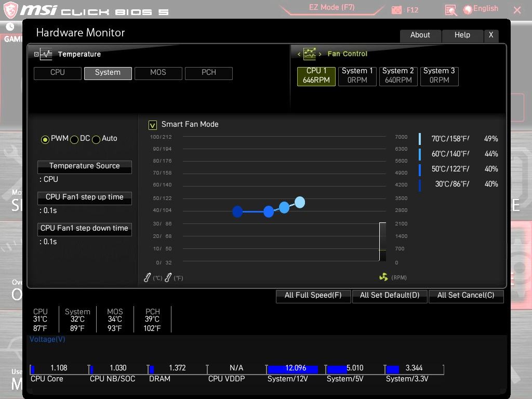Open CPU Fan1 step up time setting

click(x=85, y=198)
